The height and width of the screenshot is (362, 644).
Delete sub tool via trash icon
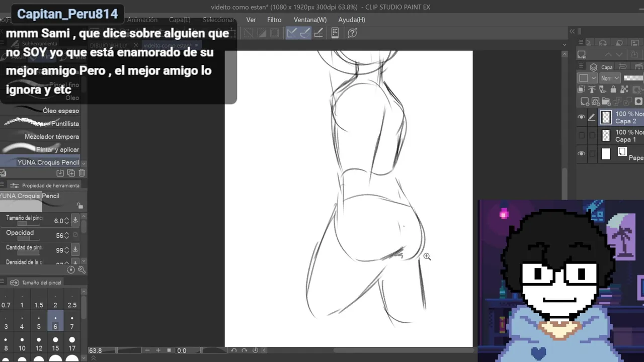click(x=82, y=173)
